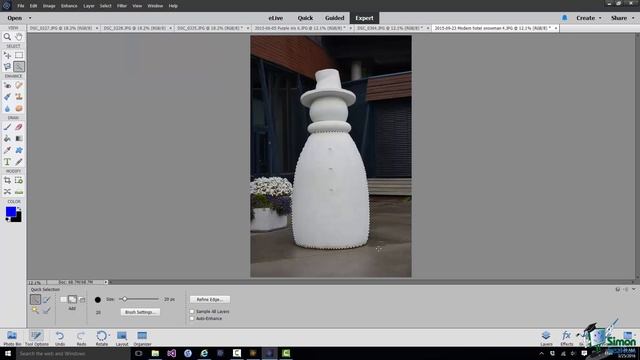This screenshot has height=360, width=640.
Task: Click the brush Size slider handle
Action: 124,299
